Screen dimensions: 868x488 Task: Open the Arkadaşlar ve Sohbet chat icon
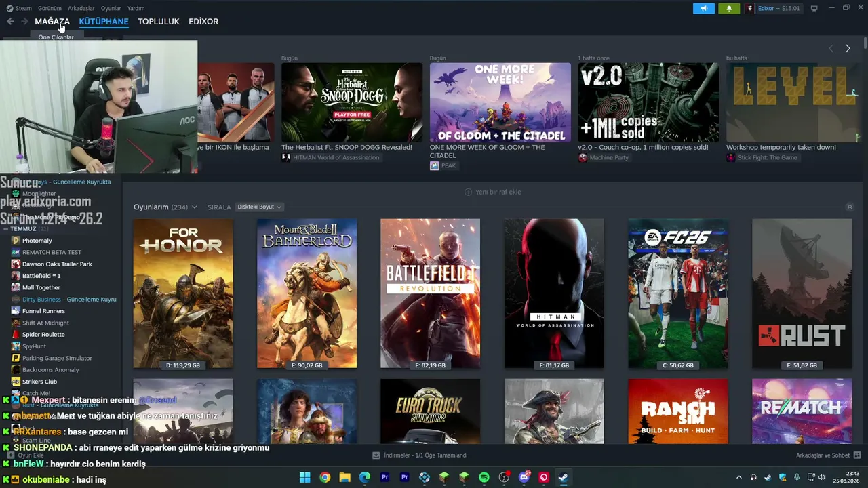point(857,455)
